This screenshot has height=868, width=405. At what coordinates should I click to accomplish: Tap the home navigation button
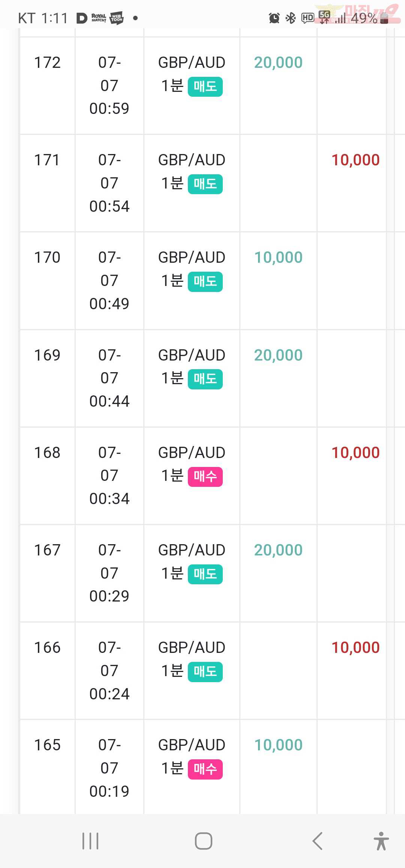click(203, 841)
